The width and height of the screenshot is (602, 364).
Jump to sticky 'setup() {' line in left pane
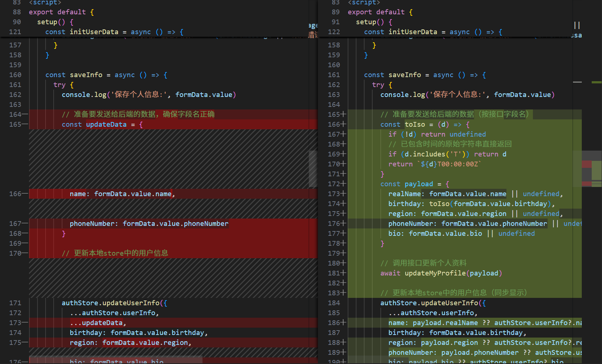pos(55,22)
